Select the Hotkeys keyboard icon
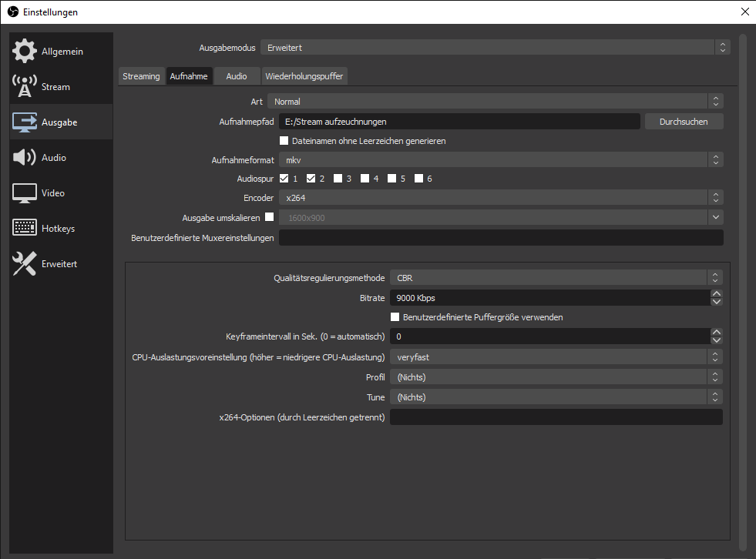The image size is (756, 559). 25,229
